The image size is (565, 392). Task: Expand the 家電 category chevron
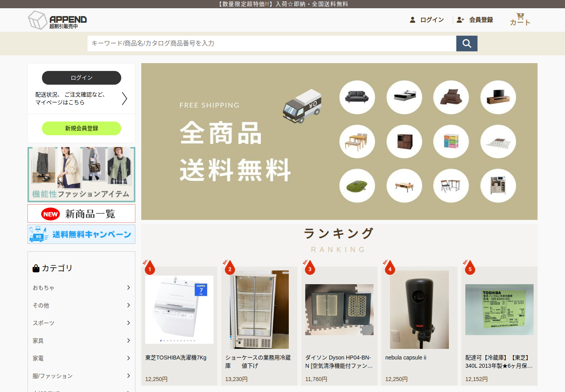coord(128,358)
